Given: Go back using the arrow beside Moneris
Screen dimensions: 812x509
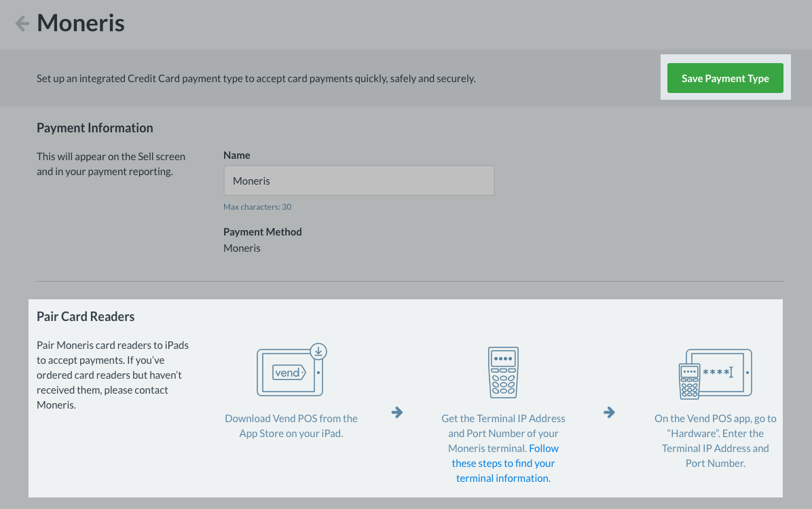Looking at the screenshot, I should tap(22, 23).
